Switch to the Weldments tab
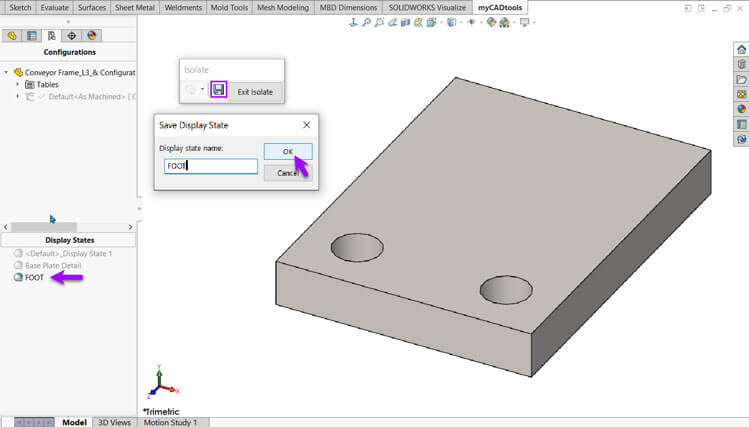The width and height of the screenshot is (749, 427). (x=183, y=8)
